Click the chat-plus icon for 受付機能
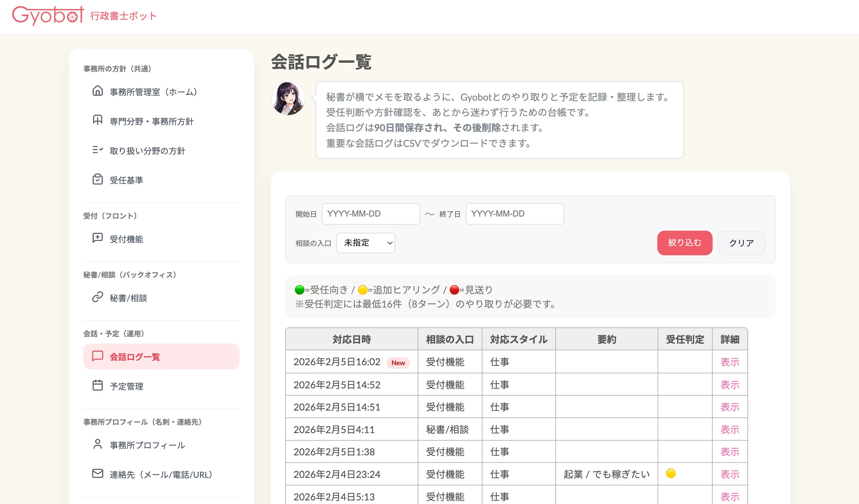 (x=97, y=238)
